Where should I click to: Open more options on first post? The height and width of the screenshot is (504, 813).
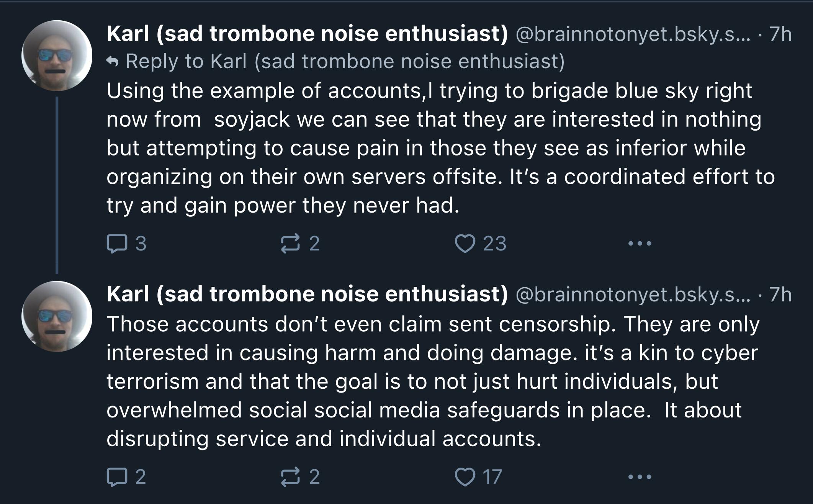point(640,244)
